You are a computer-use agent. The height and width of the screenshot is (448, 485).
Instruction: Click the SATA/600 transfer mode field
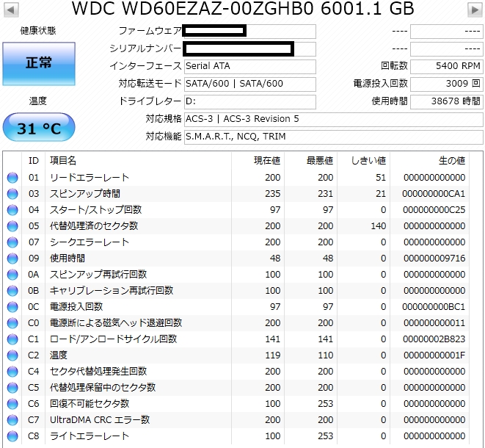tap(250, 84)
